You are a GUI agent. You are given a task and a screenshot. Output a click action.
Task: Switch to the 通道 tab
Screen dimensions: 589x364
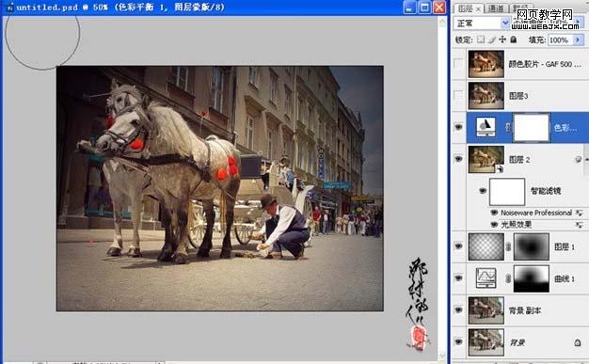coord(496,8)
